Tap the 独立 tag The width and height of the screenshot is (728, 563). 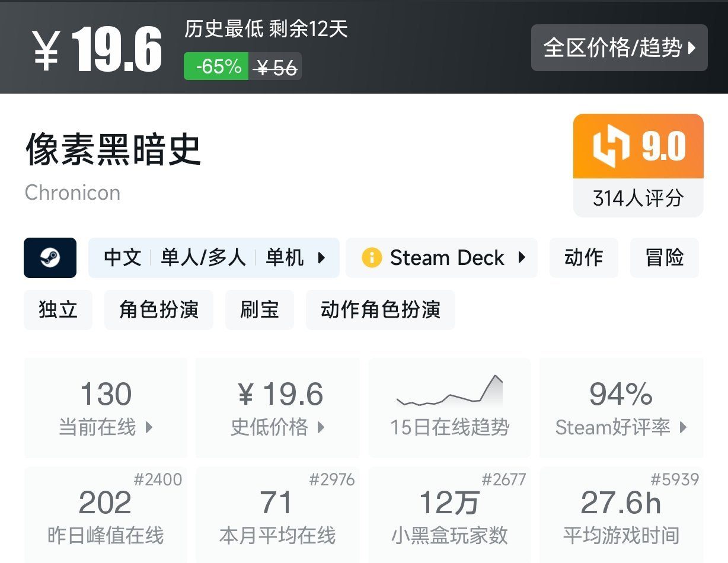point(58,309)
